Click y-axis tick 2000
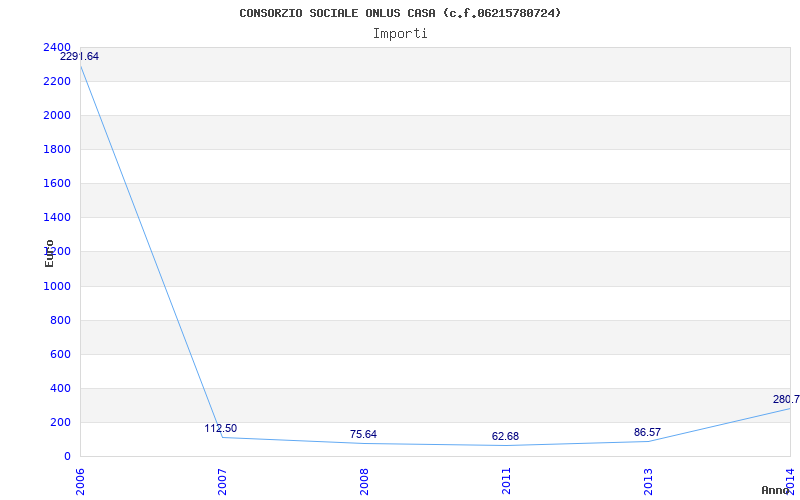Screen dimensions: 800x500 (x=57, y=116)
